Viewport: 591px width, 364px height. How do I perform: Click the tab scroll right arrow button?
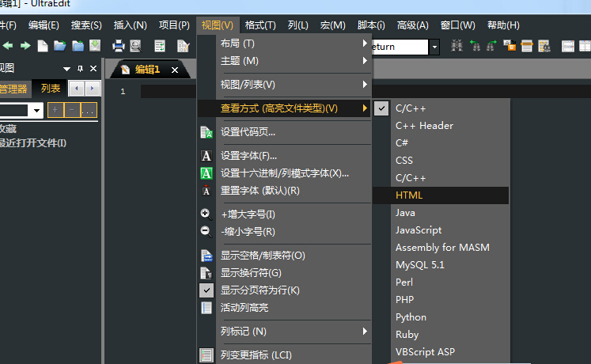coord(93,89)
